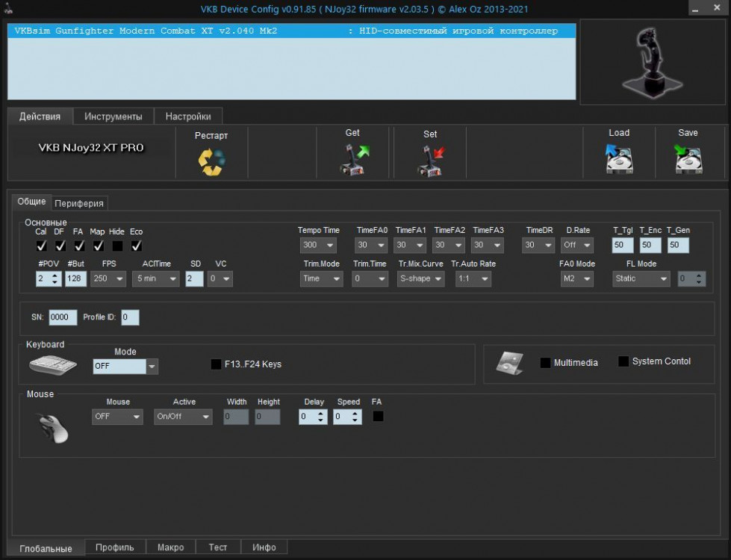Viewport: 731px width, 560px height.
Task: Click the Get joystick settings icon
Action: point(354,160)
